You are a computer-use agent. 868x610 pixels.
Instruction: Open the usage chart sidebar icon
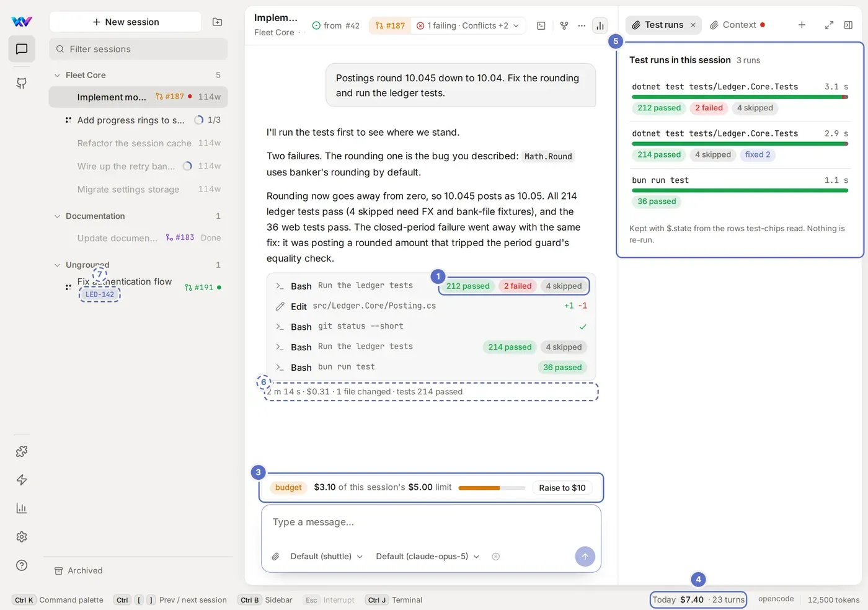pos(22,508)
